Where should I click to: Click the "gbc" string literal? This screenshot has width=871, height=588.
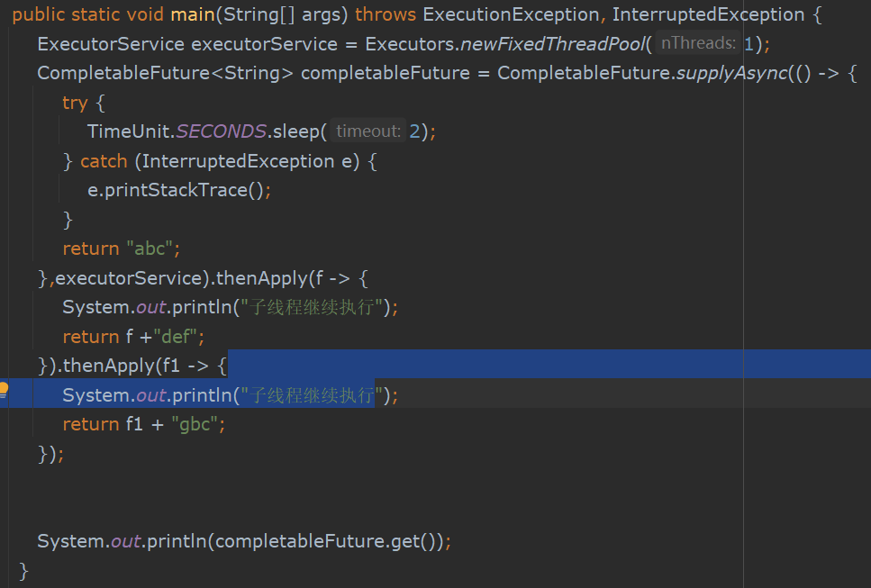[195, 424]
